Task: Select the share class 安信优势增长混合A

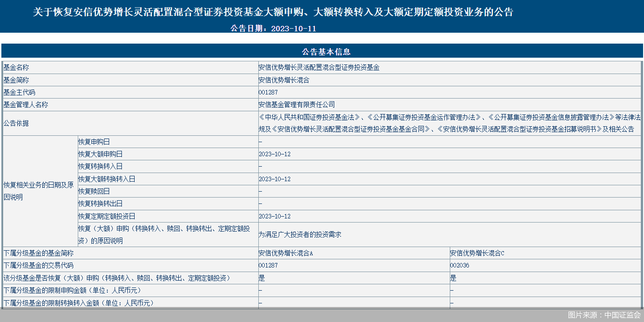Action: point(286,253)
